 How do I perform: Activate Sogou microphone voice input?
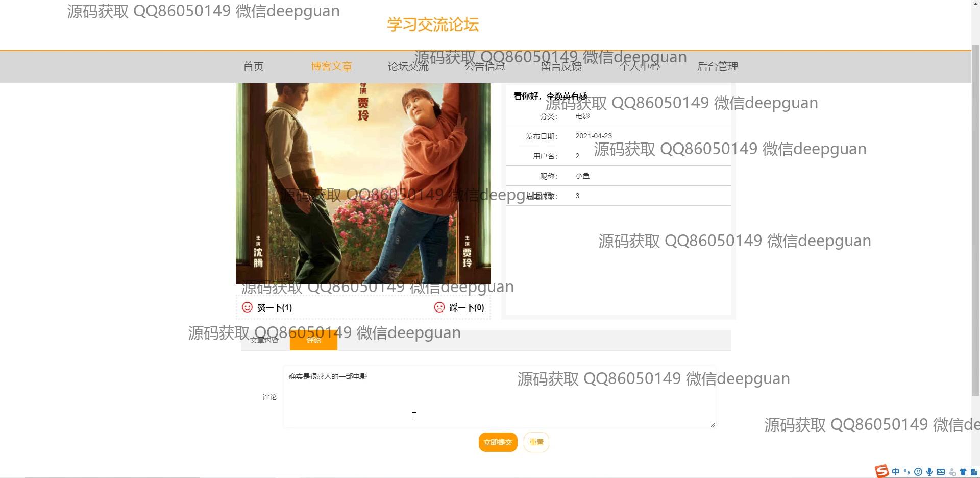pos(929,472)
